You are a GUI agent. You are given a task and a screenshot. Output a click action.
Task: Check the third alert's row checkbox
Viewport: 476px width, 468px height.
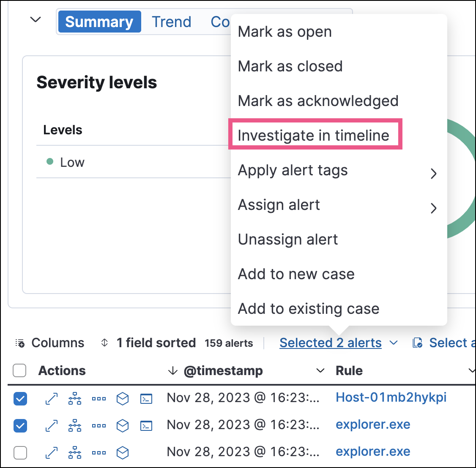(20, 452)
